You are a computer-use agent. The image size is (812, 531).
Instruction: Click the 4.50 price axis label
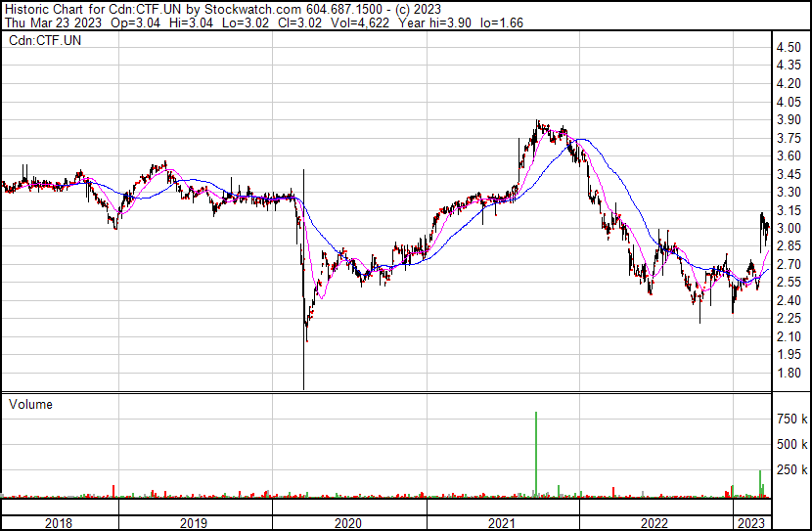click(x=787, y=47)
